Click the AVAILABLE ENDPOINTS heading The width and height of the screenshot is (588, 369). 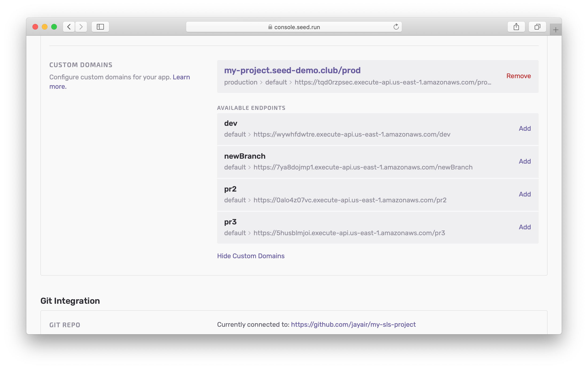point(251,108)
